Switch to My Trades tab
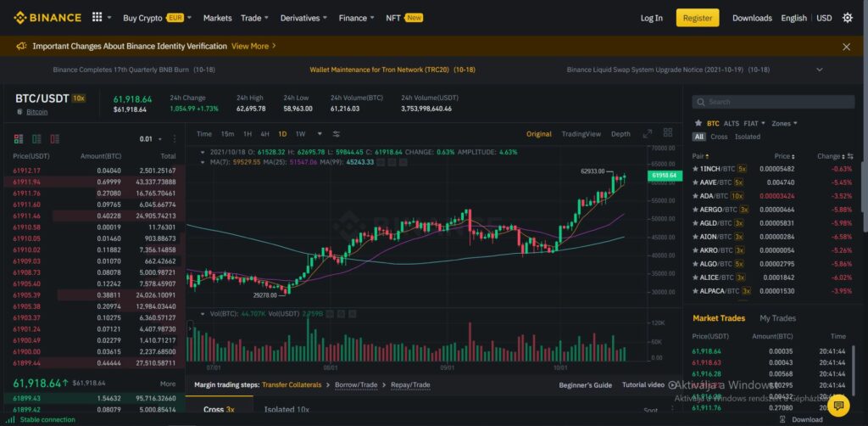 [x=778, y=318]
